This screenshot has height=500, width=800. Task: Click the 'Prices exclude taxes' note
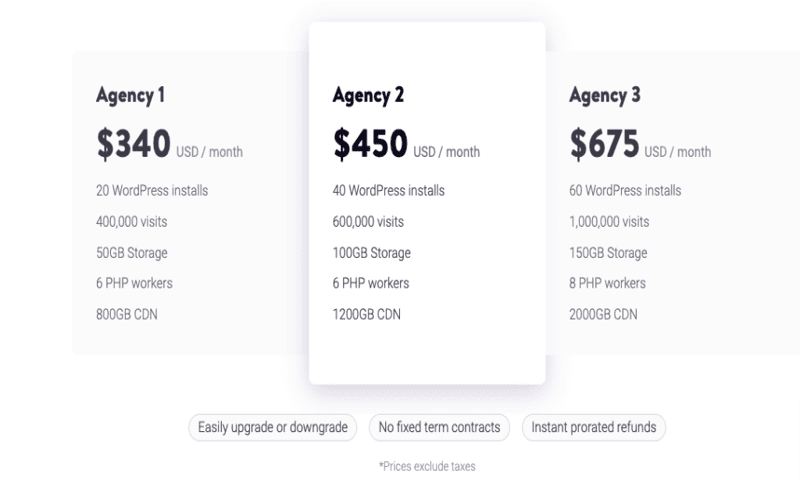pyautogui.click(x=427, y=466)
